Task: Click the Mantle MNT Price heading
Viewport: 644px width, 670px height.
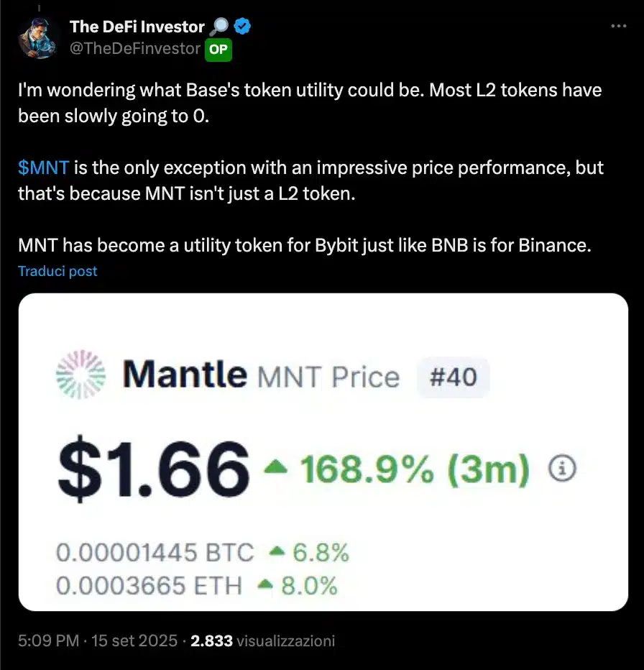Action: tap(261, 375)
